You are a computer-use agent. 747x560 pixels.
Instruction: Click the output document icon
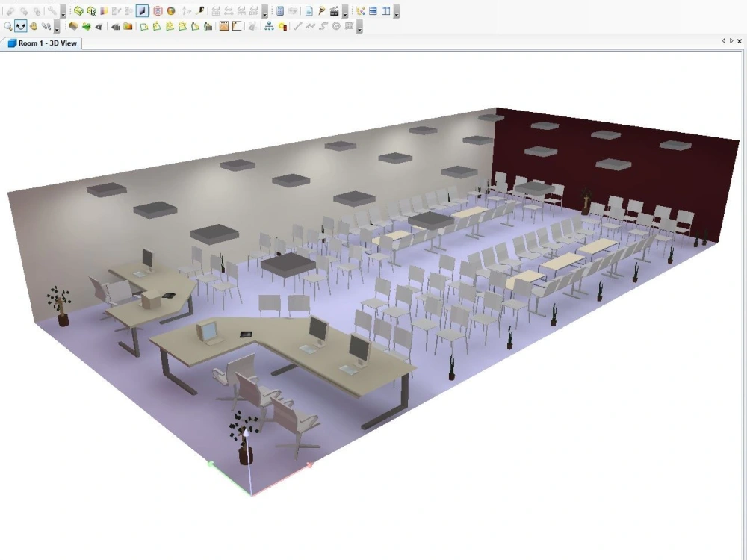coord(309,10)
